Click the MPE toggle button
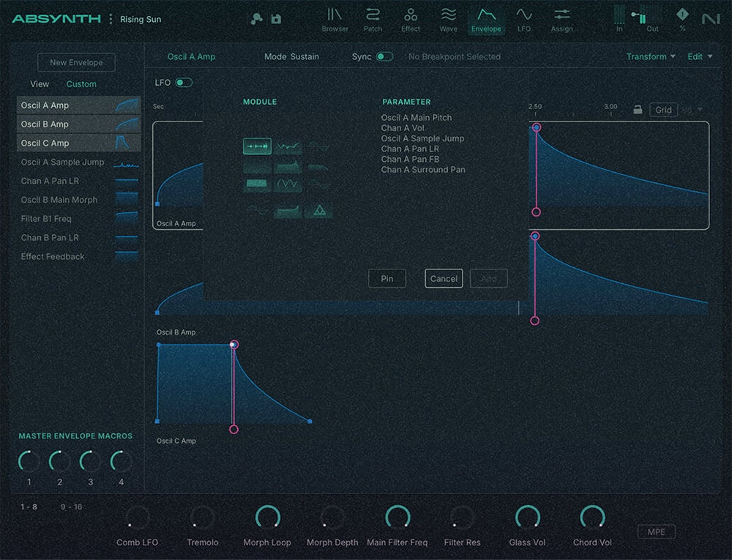 pos(656,532)
